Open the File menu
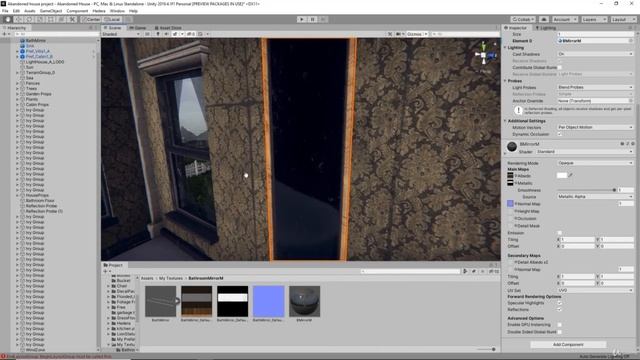This screenshot has height=360, width=640. [x=5, y=11]
